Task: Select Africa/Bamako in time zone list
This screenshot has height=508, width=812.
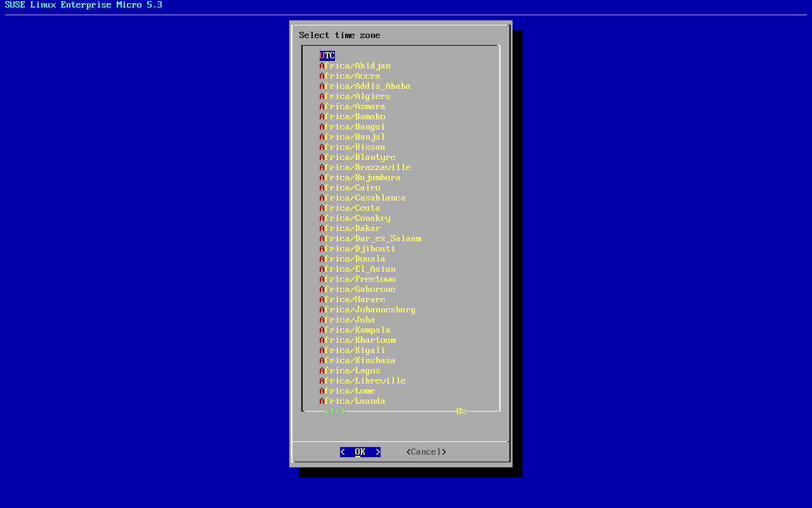Action: pos(353,117)
